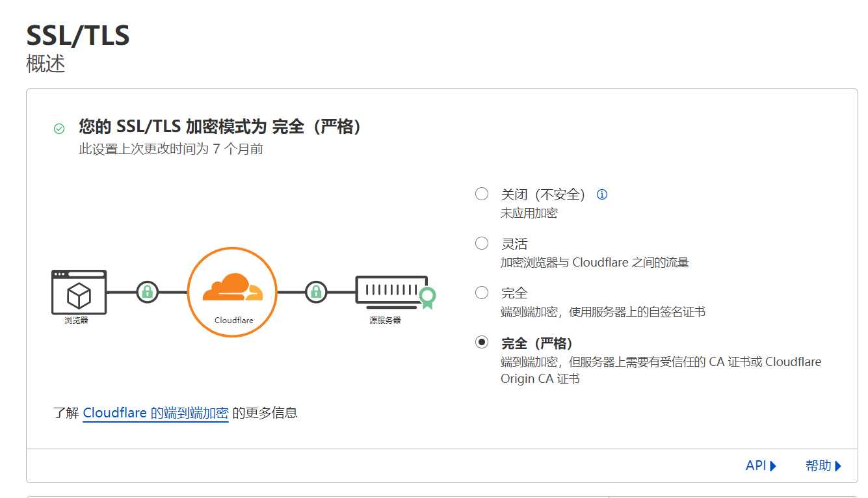Click the green padlock between Cloudflare and server
Viewport: 868px width, 498px height.
tap(316, 292)
